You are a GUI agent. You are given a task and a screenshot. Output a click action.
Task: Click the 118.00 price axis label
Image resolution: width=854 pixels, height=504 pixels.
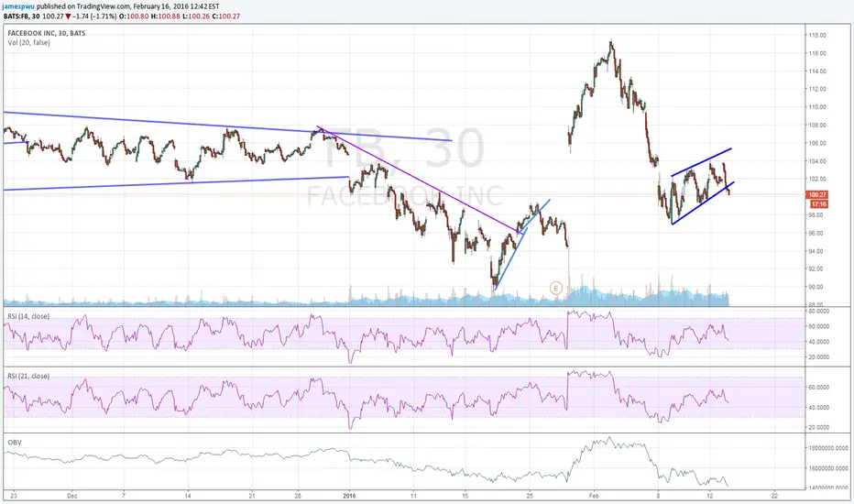point(818,36)
